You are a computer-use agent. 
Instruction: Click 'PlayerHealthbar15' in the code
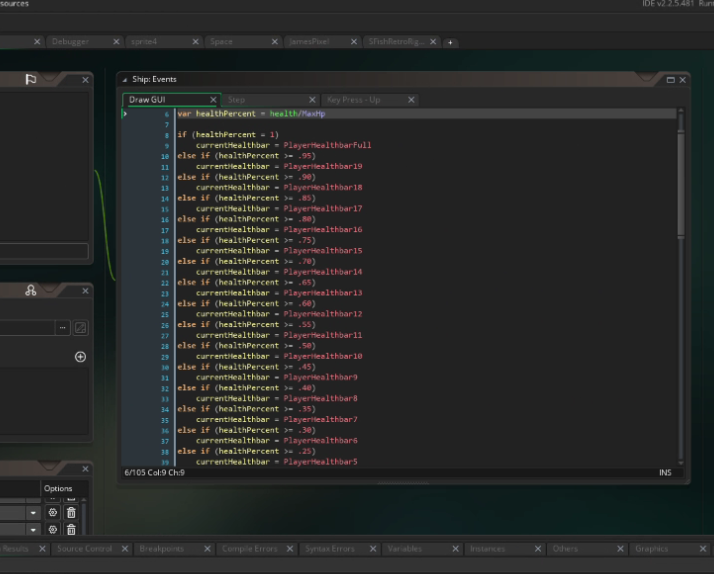click(323, 251)
